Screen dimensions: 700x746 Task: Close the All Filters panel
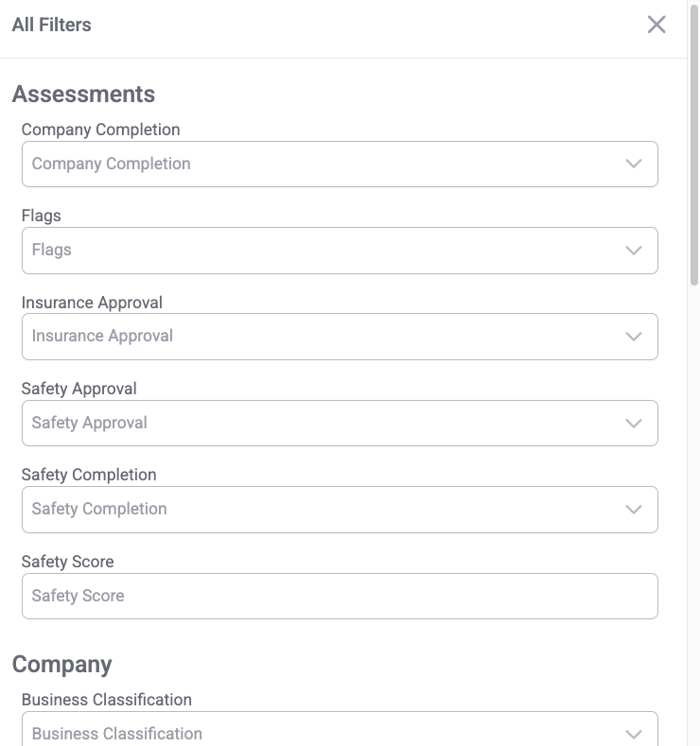[656, 25]
